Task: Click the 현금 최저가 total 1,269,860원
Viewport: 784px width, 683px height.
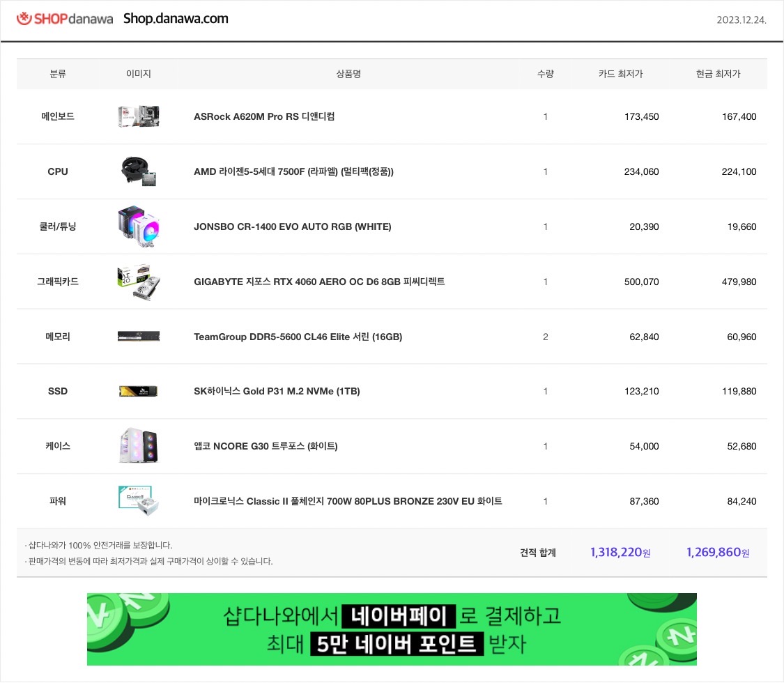Action: 718,552
